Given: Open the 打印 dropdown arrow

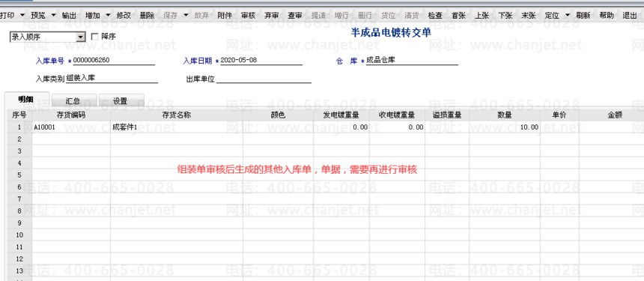Looking at the screenshot, I should pyautogui.click(x=22, y=16).
